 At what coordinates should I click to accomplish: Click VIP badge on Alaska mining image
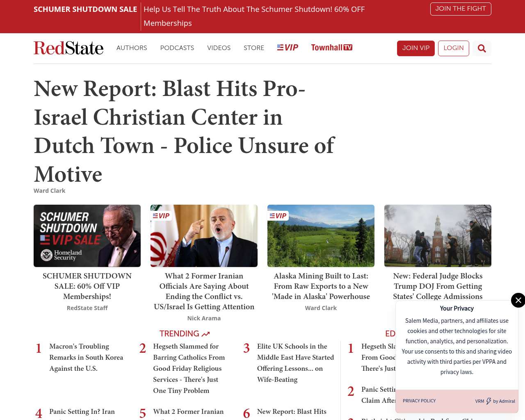278,216
